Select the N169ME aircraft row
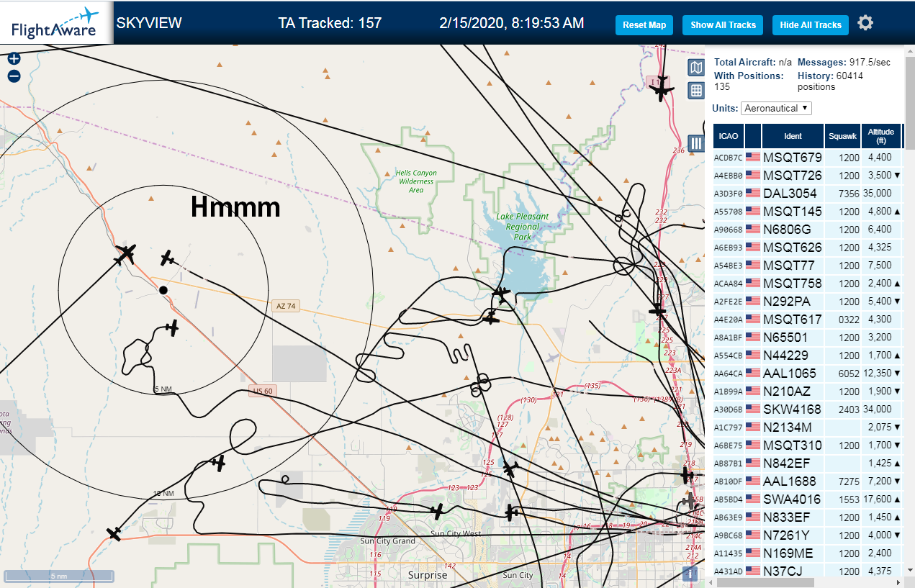The width and height of the screenshot is (915, 588). coord(807,553)
